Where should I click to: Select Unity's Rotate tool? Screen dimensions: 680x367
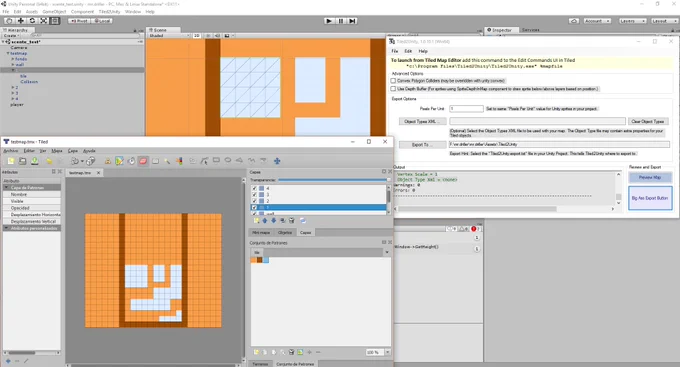point(32,21)
